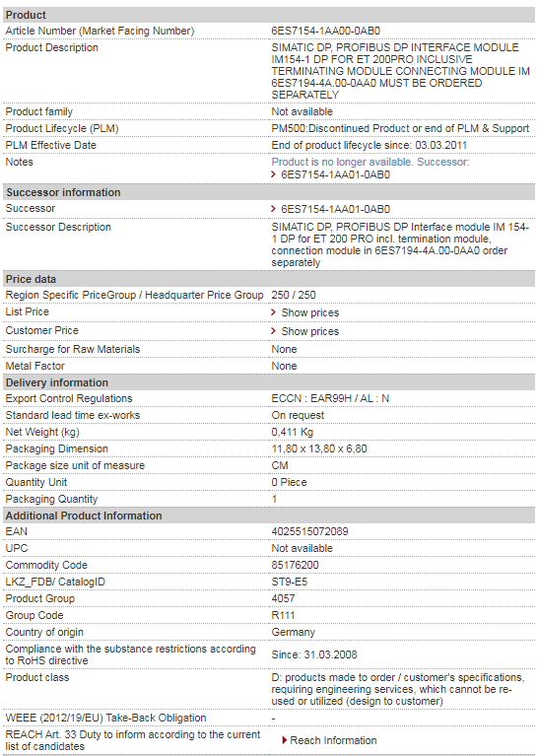The width and height of the screenshot is (538, 756).
Task: Click arrow icon next to Customer Price
Action: point(273,331)
